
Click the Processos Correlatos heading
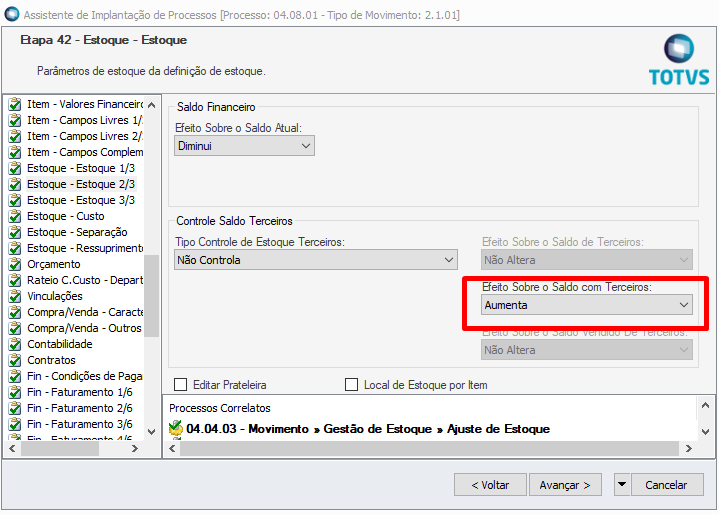pyautogui.click(x=220, y=408)
